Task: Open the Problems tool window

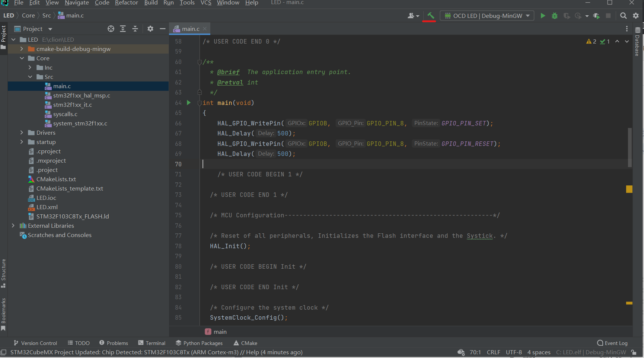Action: 114,343
